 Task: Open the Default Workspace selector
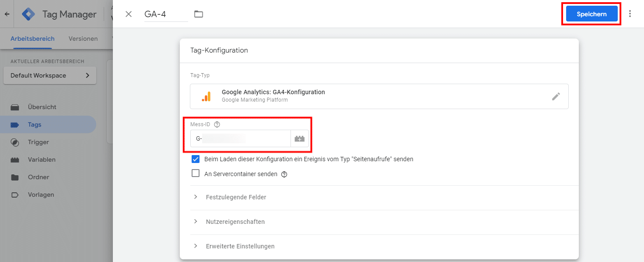(50, 75)
